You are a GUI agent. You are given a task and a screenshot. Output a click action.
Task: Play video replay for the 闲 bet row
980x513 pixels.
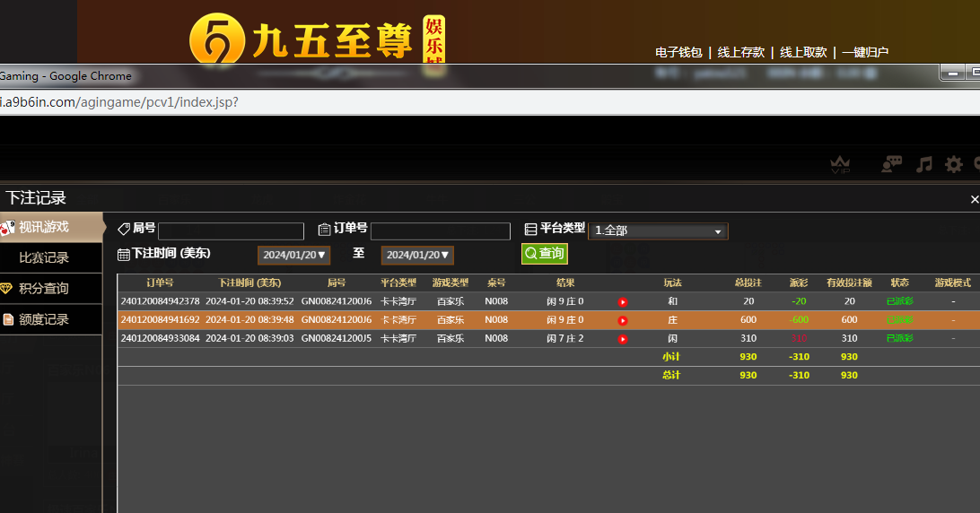click(623, 339)
